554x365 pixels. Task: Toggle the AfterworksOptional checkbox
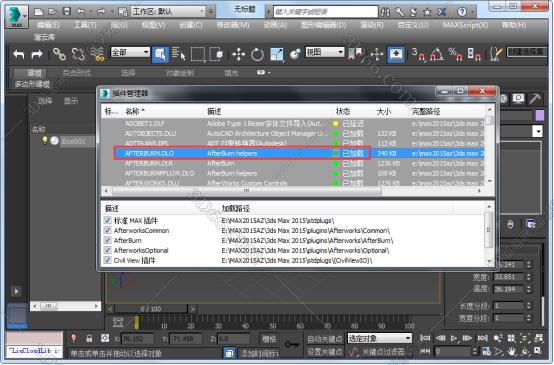107,250
